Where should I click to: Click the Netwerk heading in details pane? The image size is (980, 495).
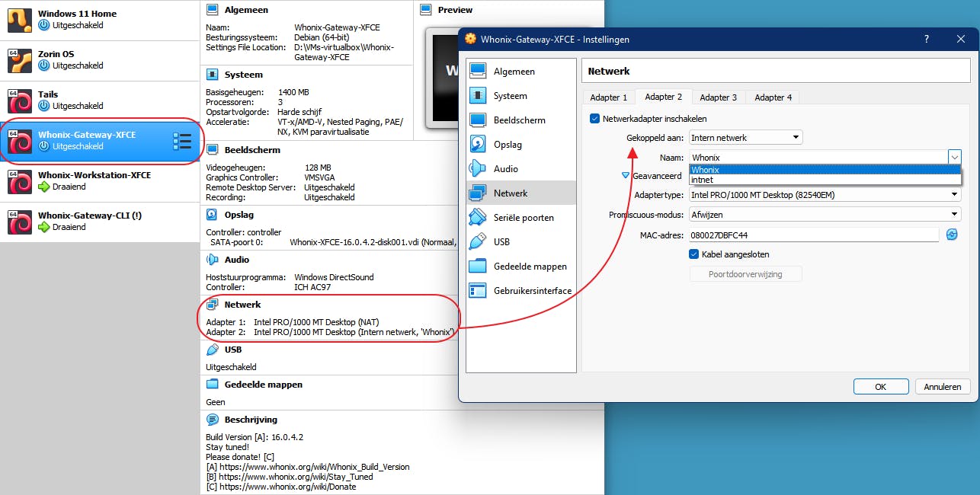243,305
